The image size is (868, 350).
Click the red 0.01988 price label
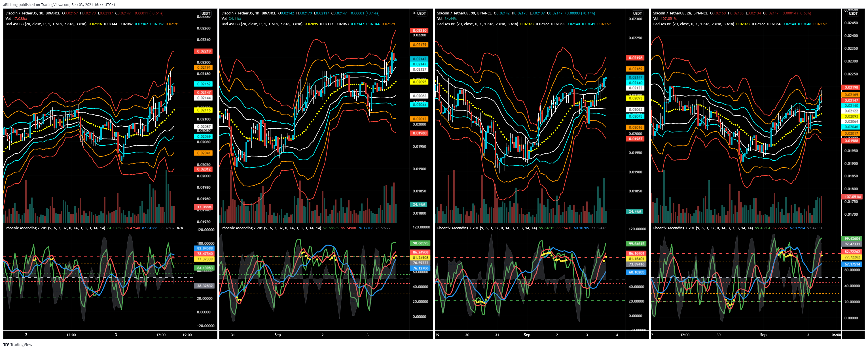click(851, 141)
